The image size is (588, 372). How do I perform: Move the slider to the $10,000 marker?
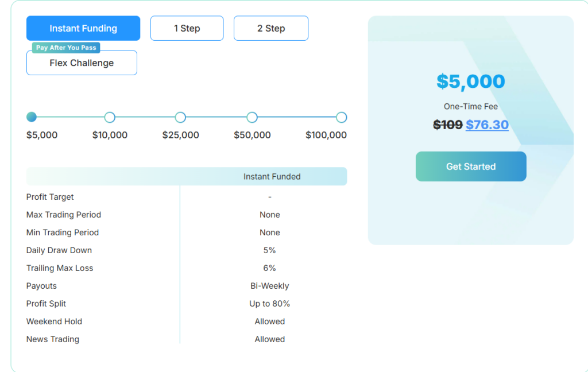110,117
